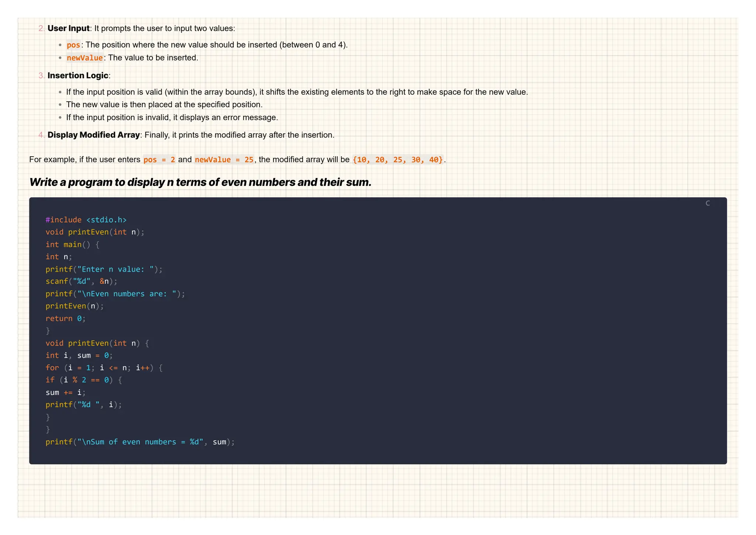Click the bullet 'If the input position is valid'
756x535 pixels.
click(x=297, y=92)
